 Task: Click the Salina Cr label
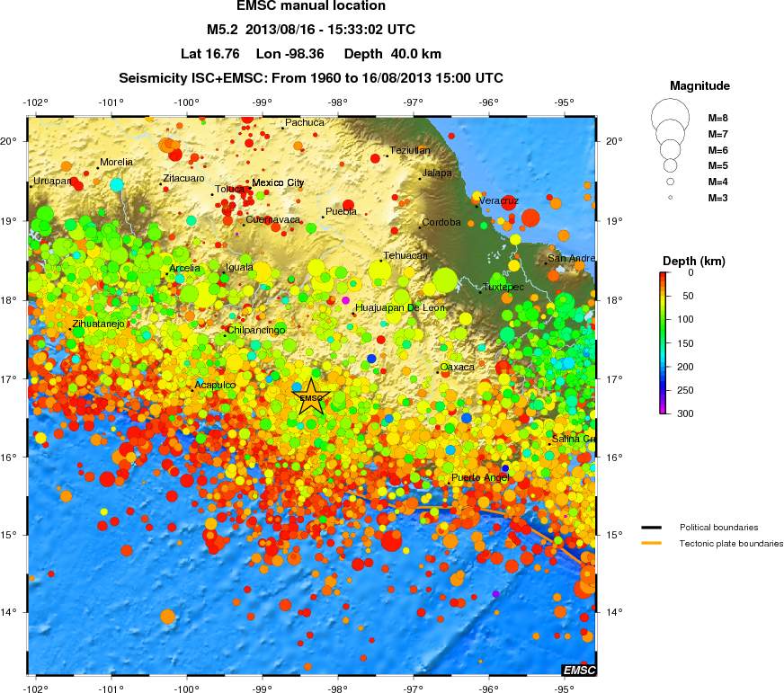(574, 439)
